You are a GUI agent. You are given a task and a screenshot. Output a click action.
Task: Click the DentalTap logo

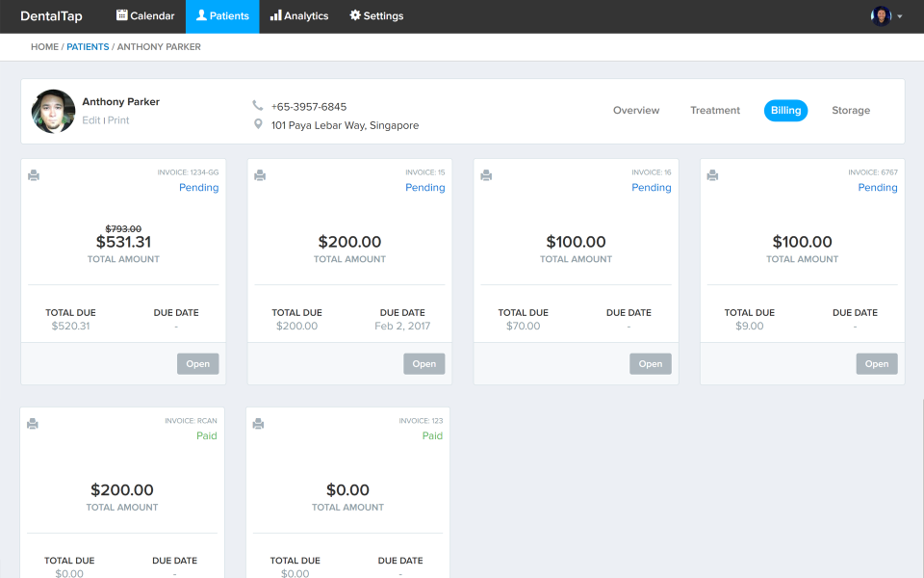pyautogui.click(x=51, y=16)
